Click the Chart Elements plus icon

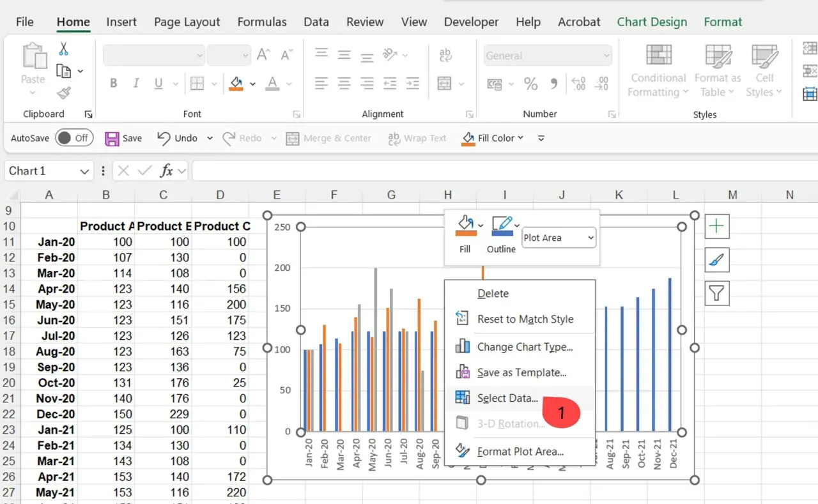pyautogui.click(x=717, y=226)
